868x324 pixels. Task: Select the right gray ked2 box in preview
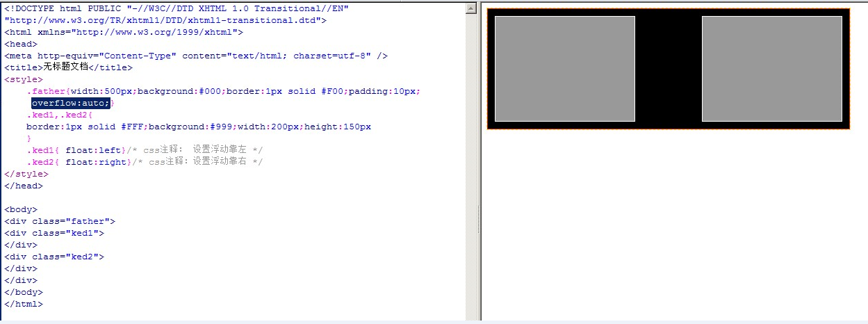pos(772,69)
